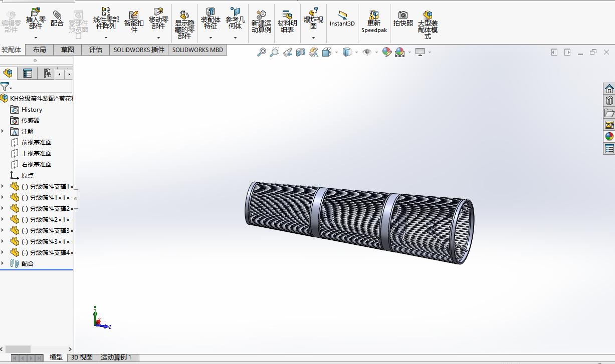Click the Take Snapshot (拍快照) tool
Viewport: 615px width, 364px height.
pos(403,19)
